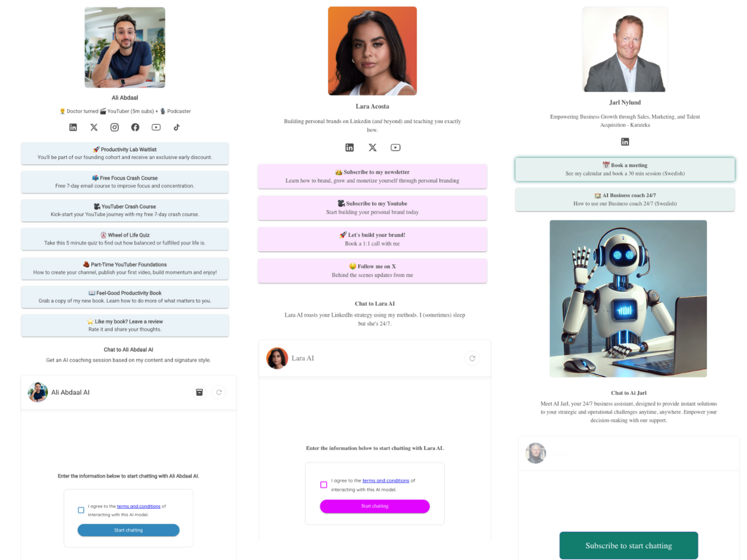747x560 pixels.
Task: Click blue Start chatting button
Action: (x=128, y=530)
